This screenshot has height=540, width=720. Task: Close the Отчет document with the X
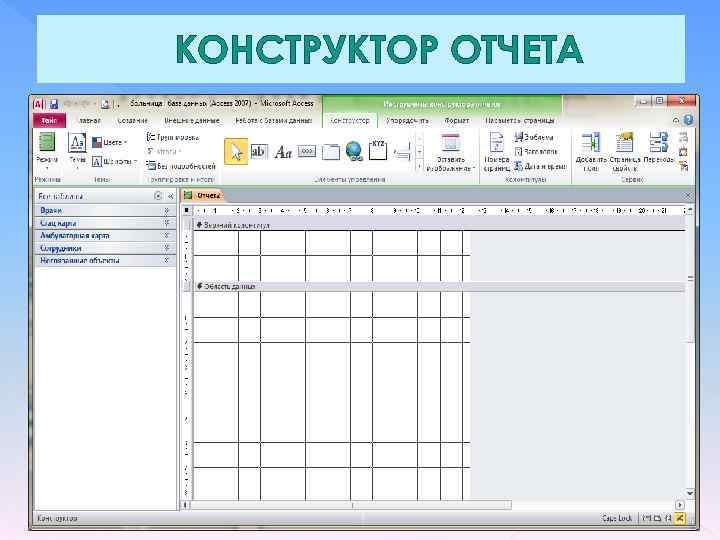point(687,196)
